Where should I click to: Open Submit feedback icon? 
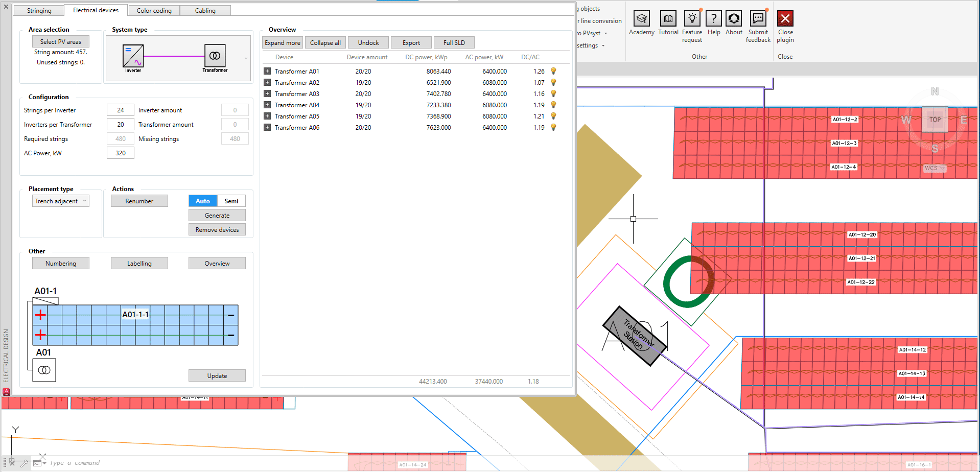point(758,19)
